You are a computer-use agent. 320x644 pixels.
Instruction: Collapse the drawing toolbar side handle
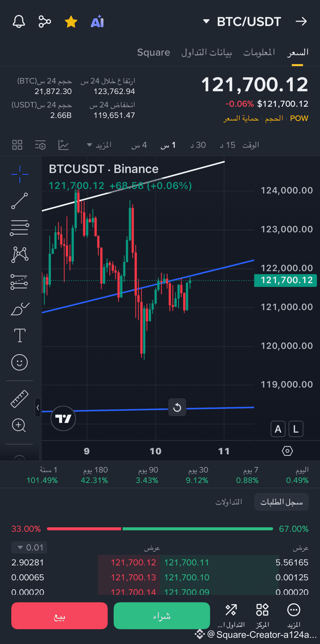point(37,408)
